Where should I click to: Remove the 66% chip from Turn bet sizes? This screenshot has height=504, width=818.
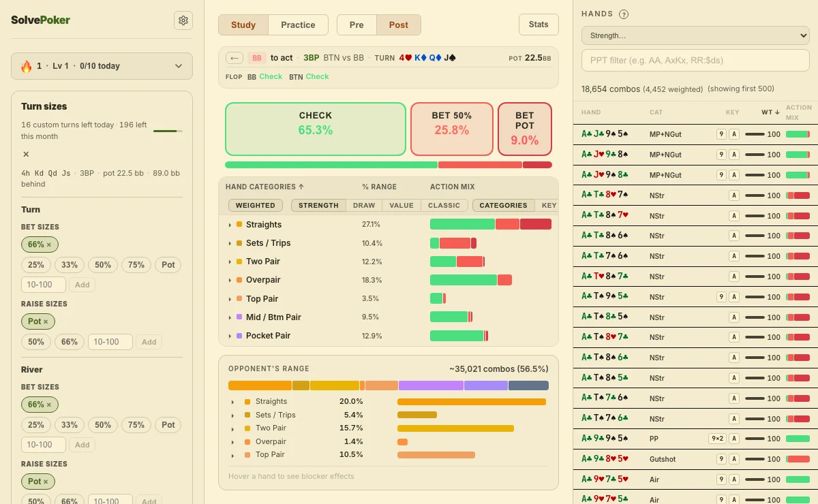[x=49, y=245]
